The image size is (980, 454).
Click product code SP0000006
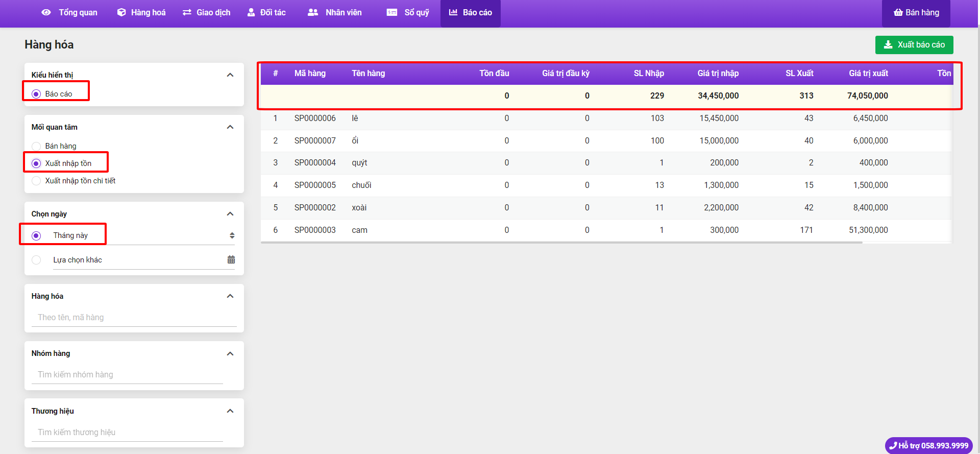pyautogui.click(x=315, y=118)
